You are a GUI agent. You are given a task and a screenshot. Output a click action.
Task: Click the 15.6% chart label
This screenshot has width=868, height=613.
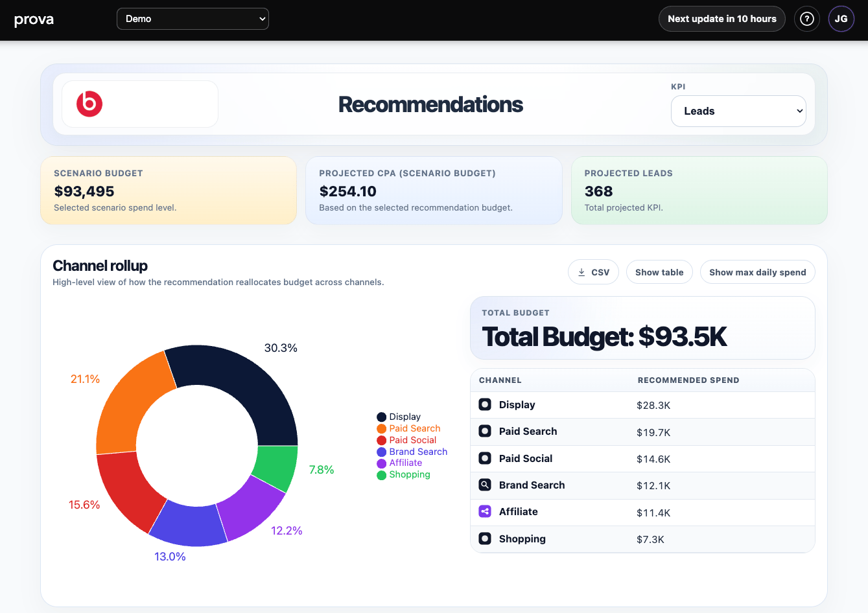pos(84,505)
